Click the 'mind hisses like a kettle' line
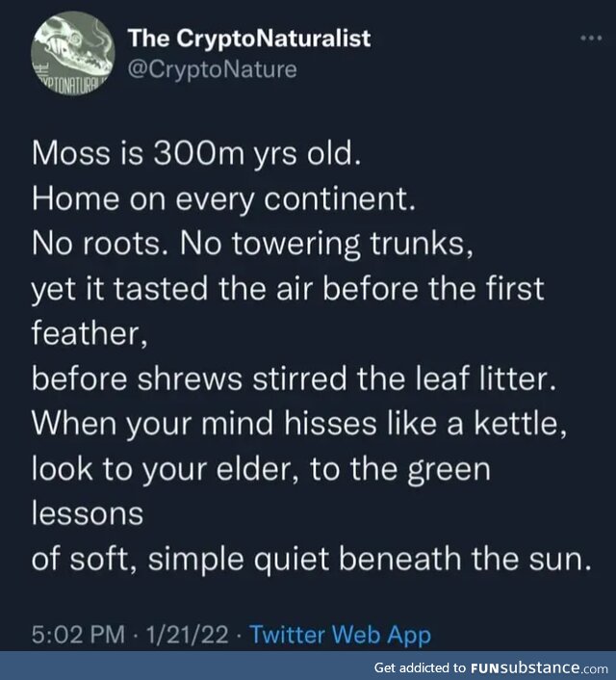 (x=299, y=424)
